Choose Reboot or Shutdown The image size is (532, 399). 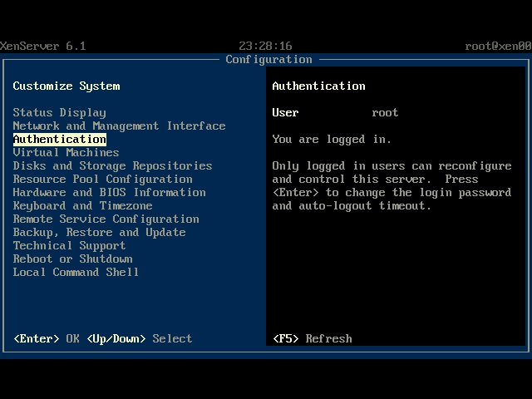[x=72, y=259]
